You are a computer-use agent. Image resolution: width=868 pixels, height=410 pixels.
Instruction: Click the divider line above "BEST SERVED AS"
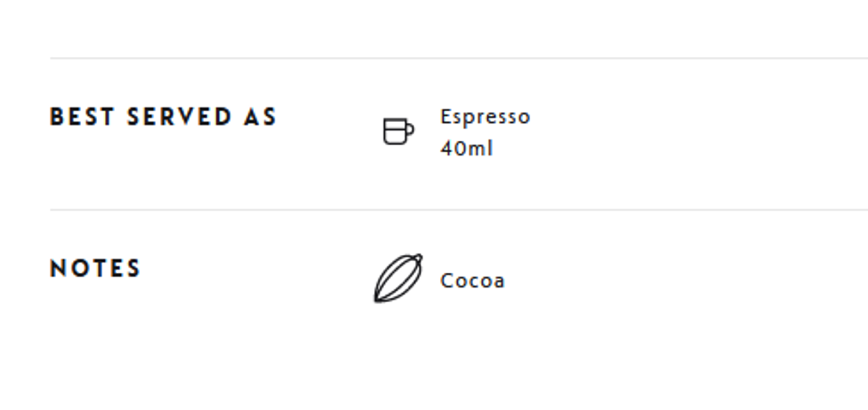tap(457, 58)
